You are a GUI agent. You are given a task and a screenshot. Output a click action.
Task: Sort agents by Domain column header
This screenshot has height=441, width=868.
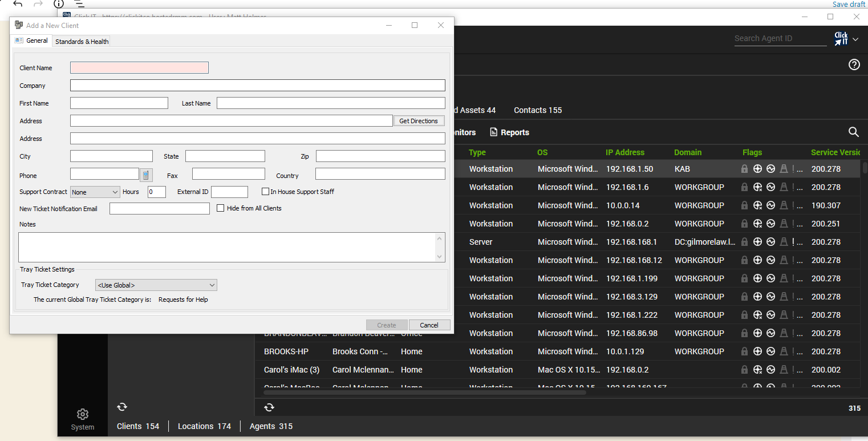688,152
